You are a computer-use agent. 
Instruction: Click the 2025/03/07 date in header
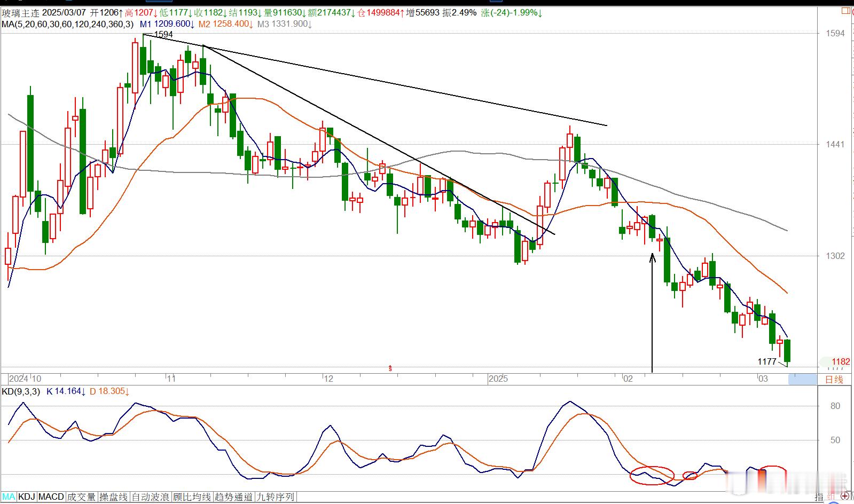pos(65,13)
